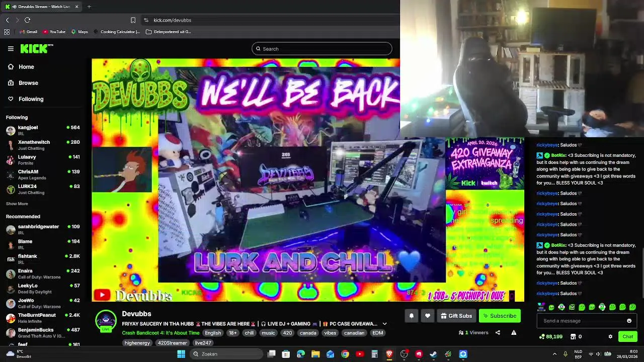Open the Gmail bookmark
The image size is (644, 362).
[x=28, y=32]
